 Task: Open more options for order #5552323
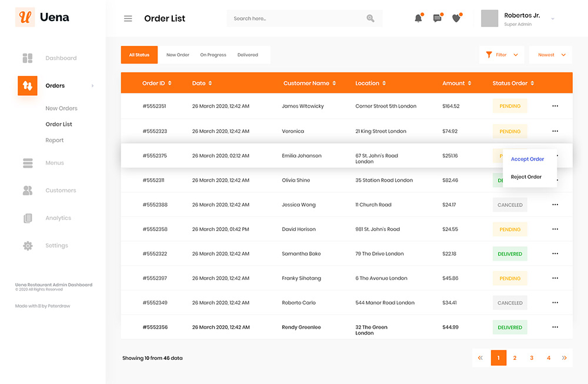(555, 131)
